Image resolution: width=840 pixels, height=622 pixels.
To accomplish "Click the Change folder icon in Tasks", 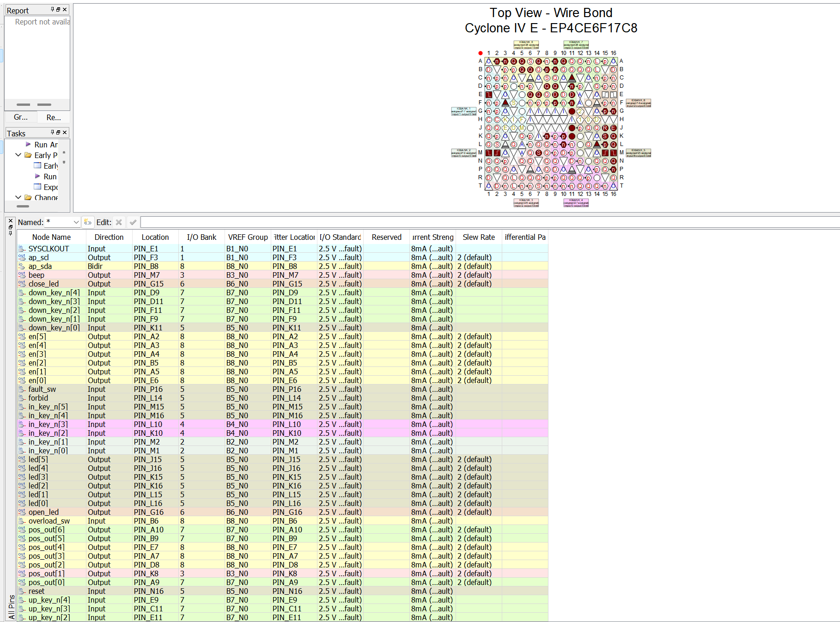I will click(x=28, y=197).
